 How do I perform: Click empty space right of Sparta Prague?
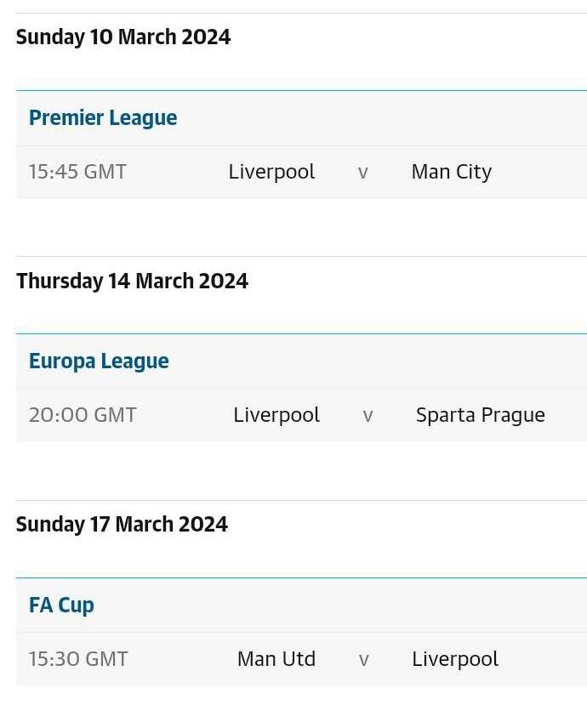tap(568, 415)
